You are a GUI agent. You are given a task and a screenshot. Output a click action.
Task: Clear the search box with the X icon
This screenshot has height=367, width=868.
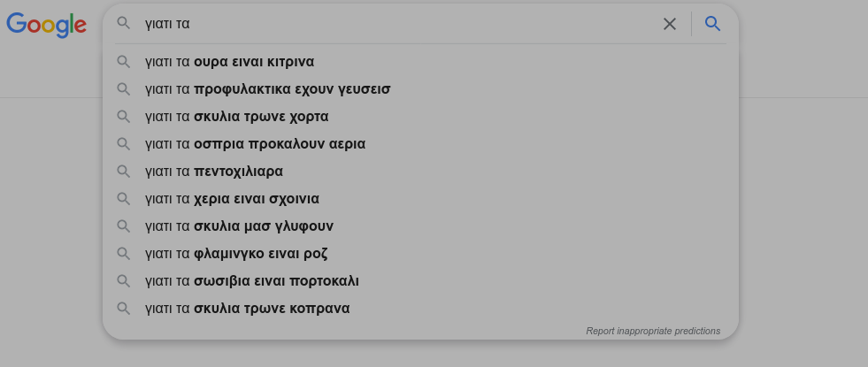pos(669,25)
